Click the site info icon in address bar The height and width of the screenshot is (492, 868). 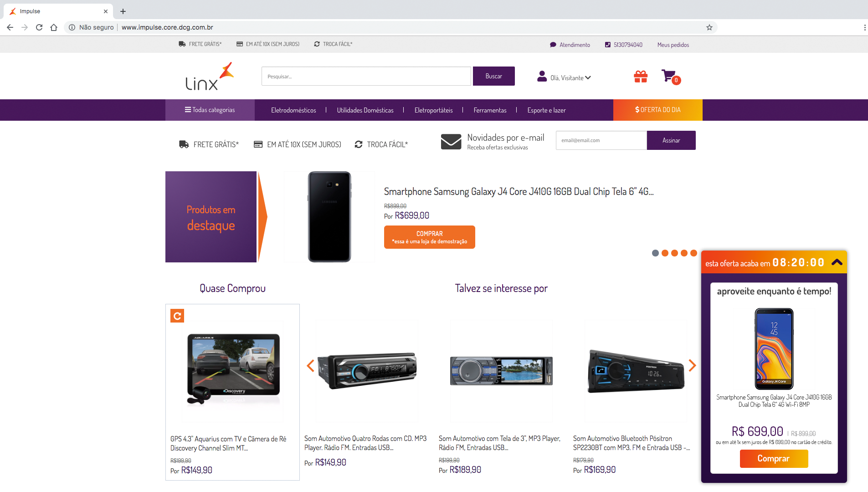click(x=72, y=27)
